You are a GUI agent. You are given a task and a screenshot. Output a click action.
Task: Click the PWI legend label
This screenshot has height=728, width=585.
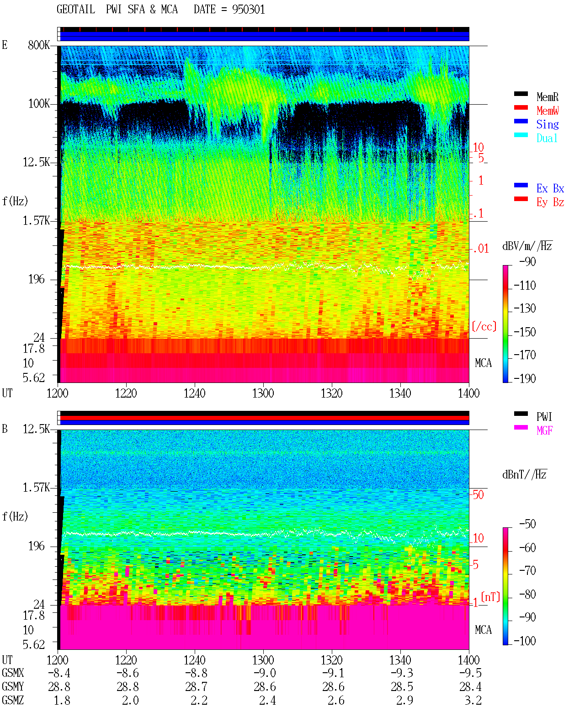[544, 417]
